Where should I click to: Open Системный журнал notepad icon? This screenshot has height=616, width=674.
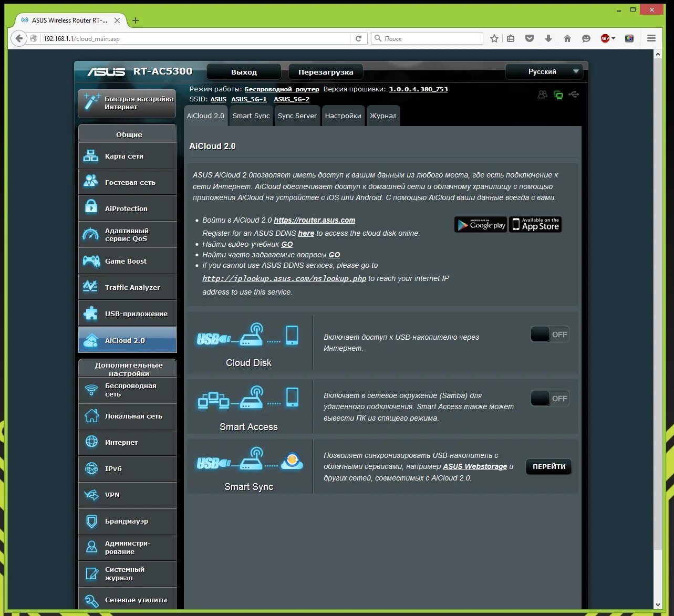[91, 573]
